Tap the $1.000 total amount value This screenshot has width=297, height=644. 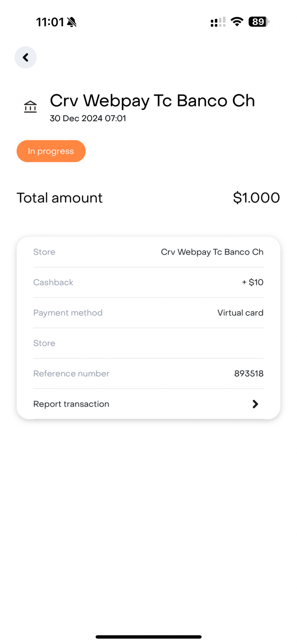(256, 198)
